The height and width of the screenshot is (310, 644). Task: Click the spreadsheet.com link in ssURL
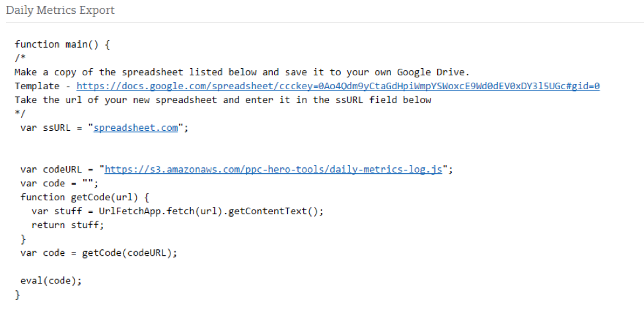(x=135, y=128)
